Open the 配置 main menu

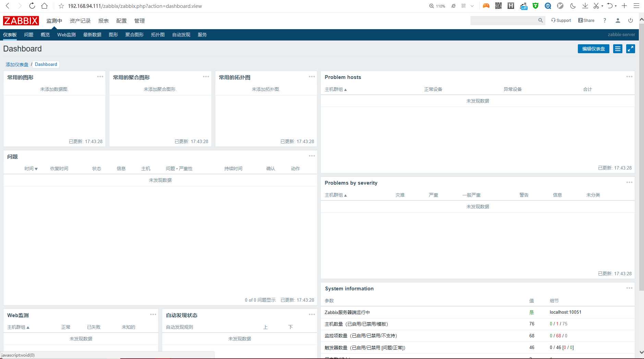(121, 21)
